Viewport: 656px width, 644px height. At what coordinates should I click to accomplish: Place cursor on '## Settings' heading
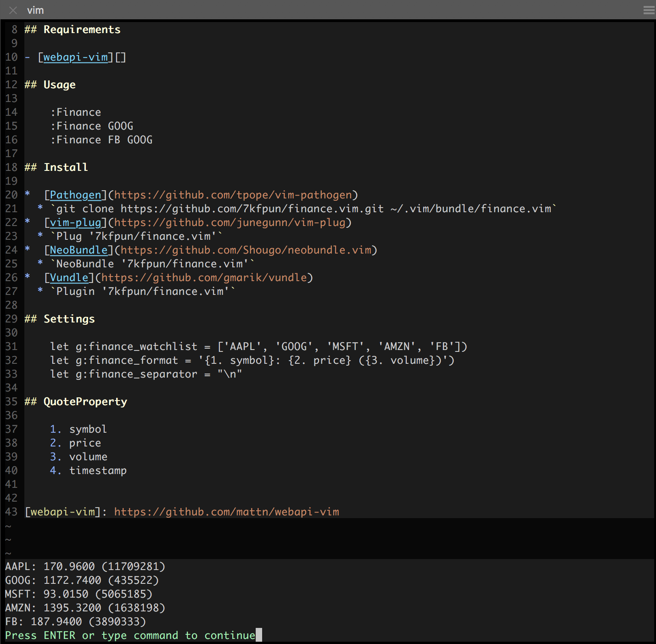click(x=60, y=319)
